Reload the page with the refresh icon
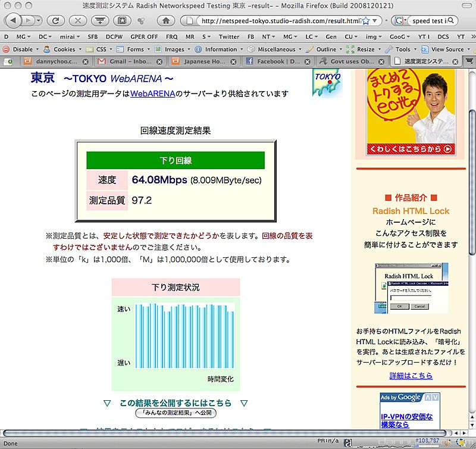 click(55, 20)
